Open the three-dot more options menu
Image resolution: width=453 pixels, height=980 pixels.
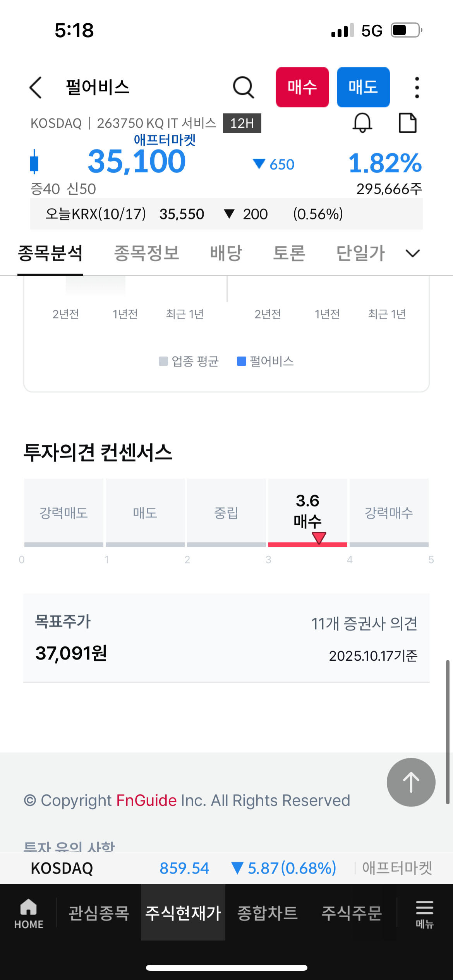[417, 87]
